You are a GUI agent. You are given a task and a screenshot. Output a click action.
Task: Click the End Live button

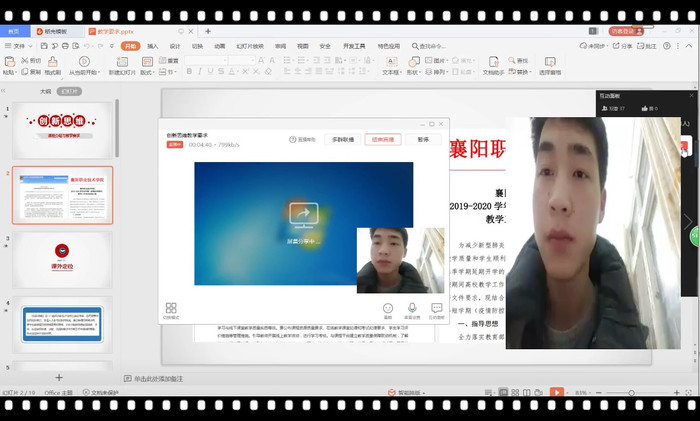pyautogui.click(x=383, y=139)
